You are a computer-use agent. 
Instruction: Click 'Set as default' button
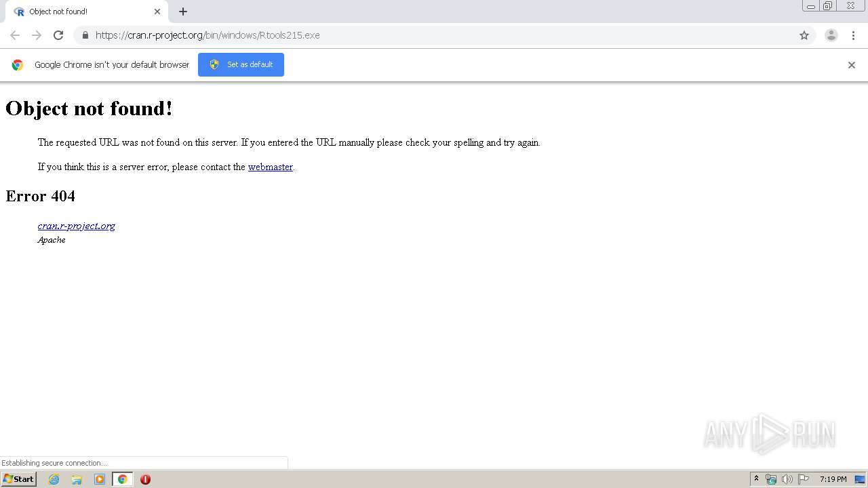241,64
